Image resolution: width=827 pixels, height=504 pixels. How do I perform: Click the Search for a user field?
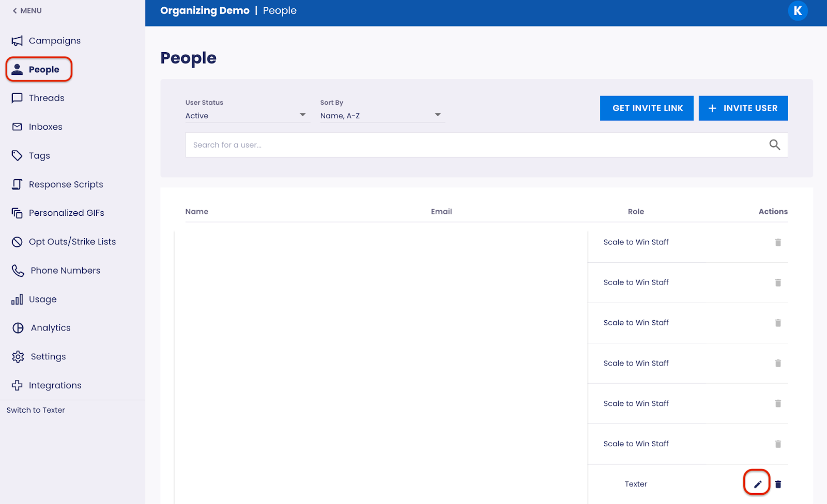(x=486, y=145)
